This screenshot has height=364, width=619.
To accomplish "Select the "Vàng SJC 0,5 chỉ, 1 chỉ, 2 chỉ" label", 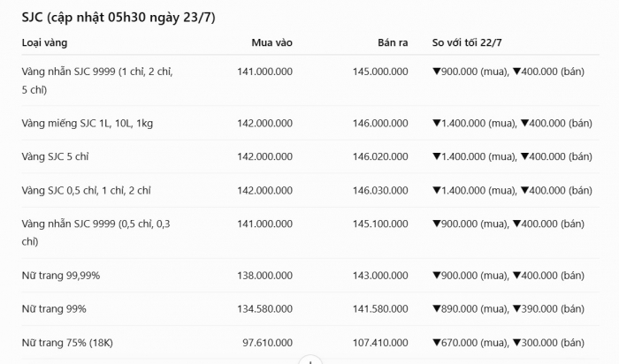I will (x=86, y=191).
